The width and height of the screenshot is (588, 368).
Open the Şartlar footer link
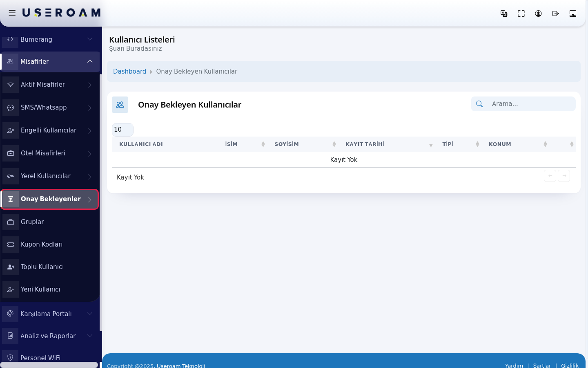pyautogui.click(x=542, y=366)
